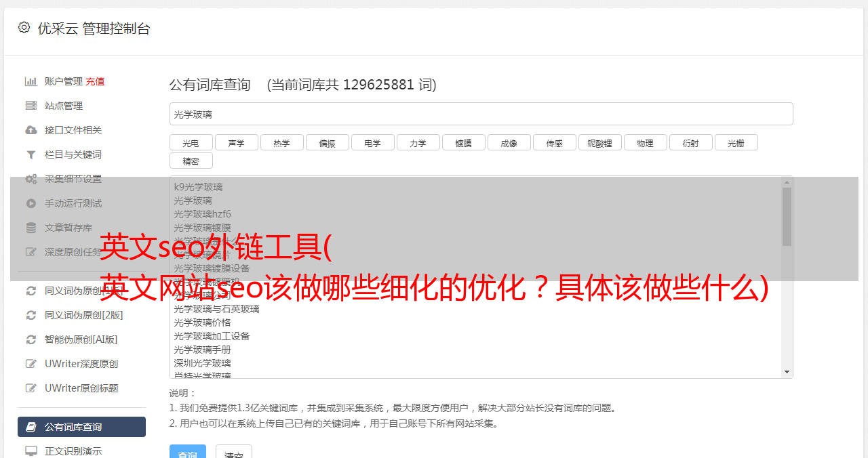Click the UWriter深度原创 edit icon
Image resolution: width=868 pixels, height=458 pixels.
click(x=31, y=364)
